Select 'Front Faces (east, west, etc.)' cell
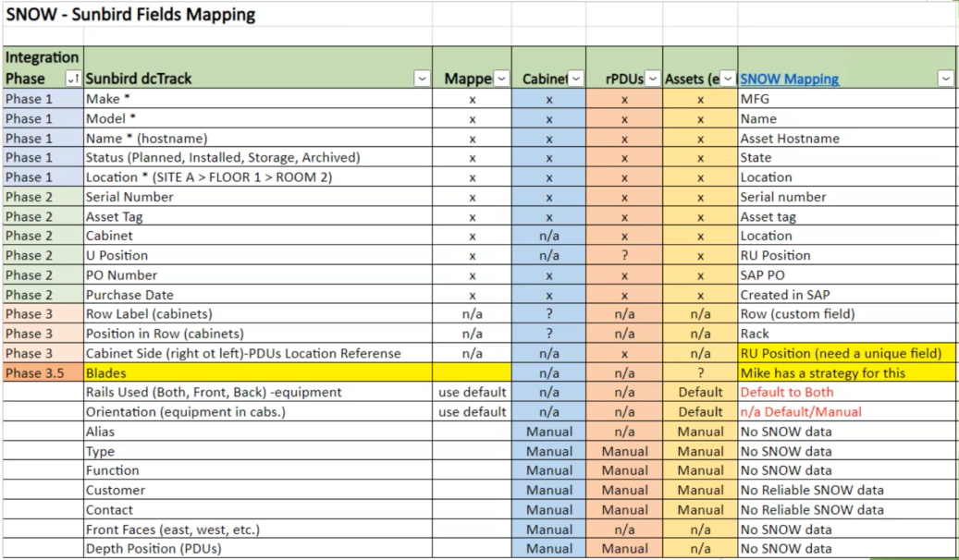959x560 pixels. (257, 529)
